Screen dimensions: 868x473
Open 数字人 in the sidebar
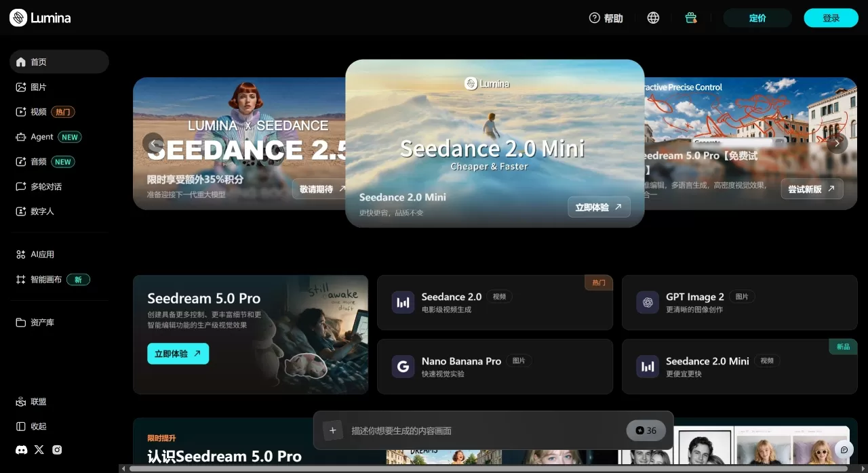(x=59, y=211)
